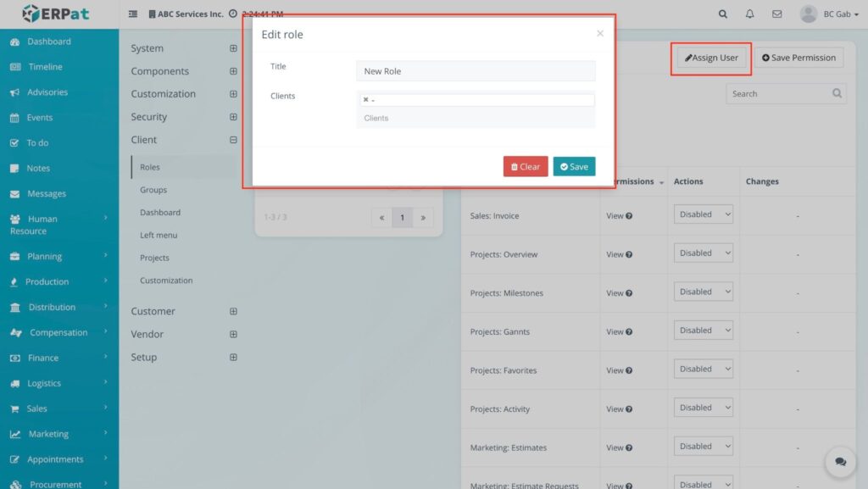868x489 pixels.
Task: Remove the selected tag in Clients field
Action: [366, 100]
